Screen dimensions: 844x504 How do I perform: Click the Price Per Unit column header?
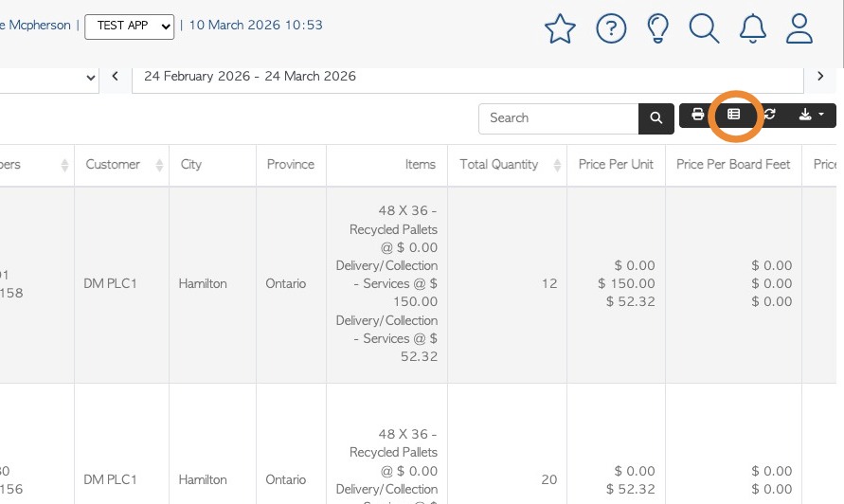click(616, 165)
